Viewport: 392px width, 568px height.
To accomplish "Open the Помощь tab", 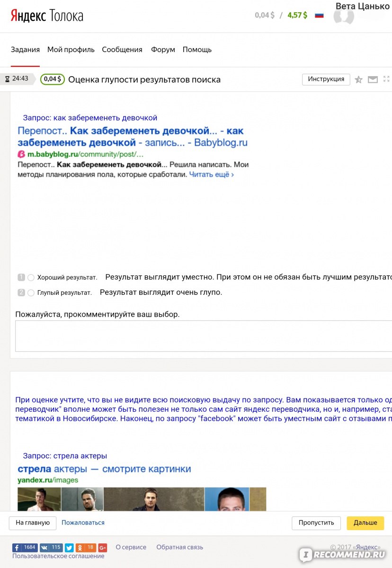I will pos(197,50).
